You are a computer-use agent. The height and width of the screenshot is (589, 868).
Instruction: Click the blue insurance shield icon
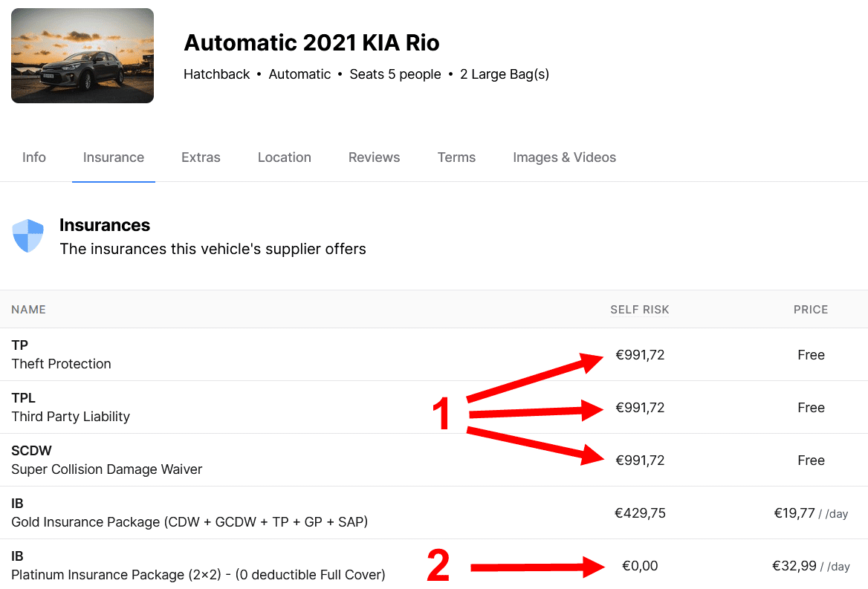click(x=27, y=235)
